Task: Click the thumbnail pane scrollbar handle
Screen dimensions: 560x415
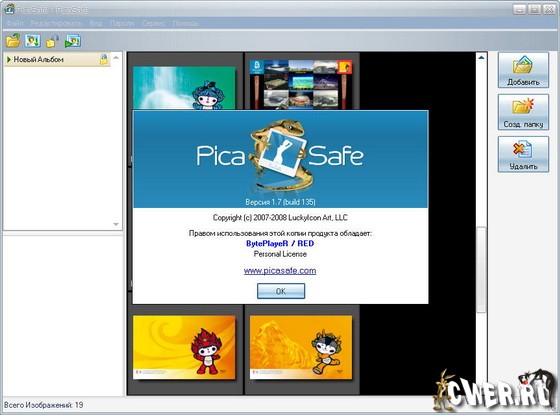Action: (481, 270)
